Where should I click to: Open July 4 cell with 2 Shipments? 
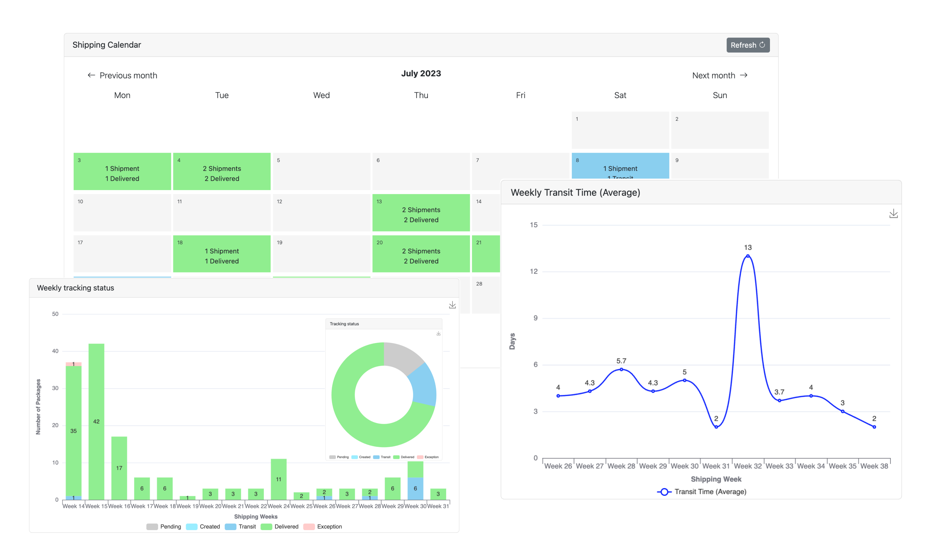click(x=222, y=171)
